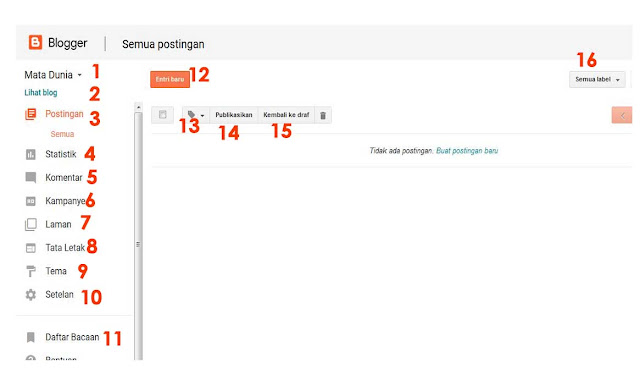Click the Semua postingan page title
The height and width of the screenshot is (385, 640).
pos(163,44)
